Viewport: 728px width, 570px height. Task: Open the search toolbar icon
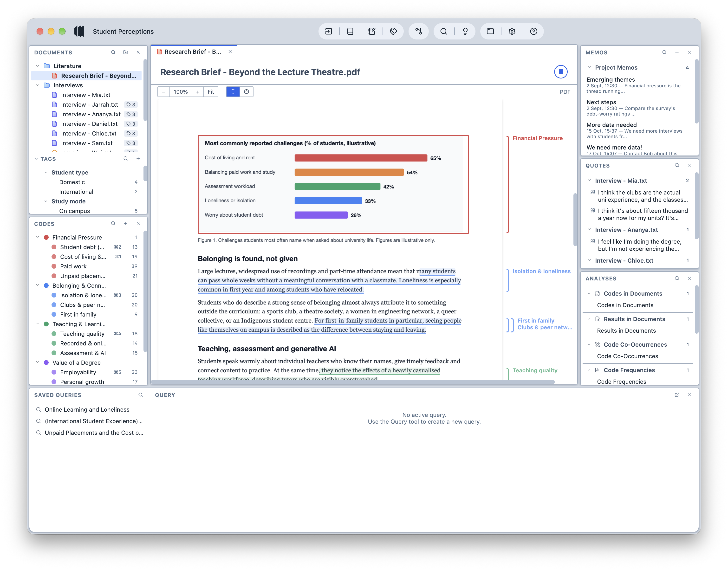pos(444,31)
